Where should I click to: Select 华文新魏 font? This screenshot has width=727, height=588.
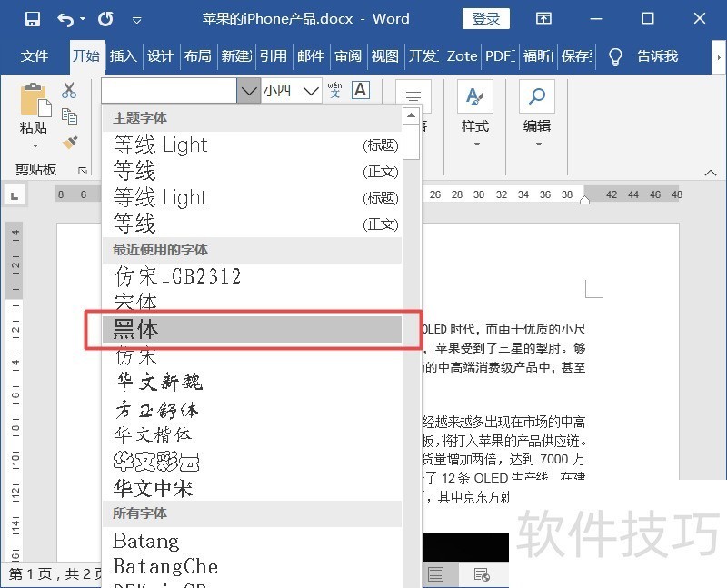click(x=252, y=382)
